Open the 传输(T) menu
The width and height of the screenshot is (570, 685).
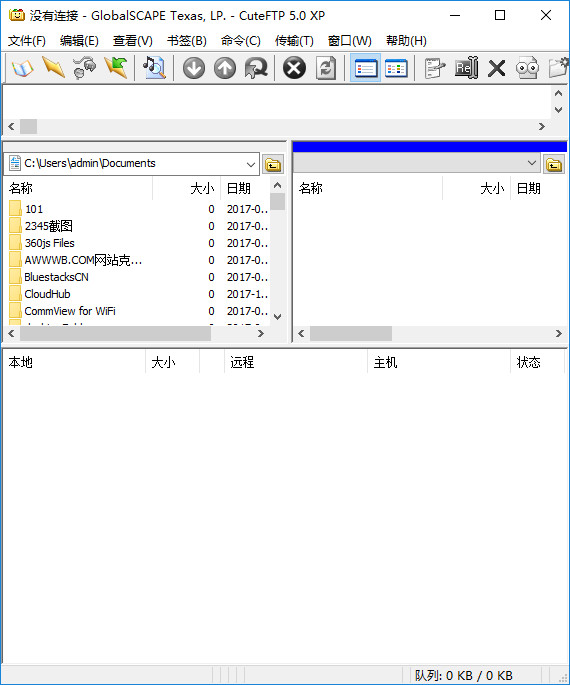click(x=294, y=41)
